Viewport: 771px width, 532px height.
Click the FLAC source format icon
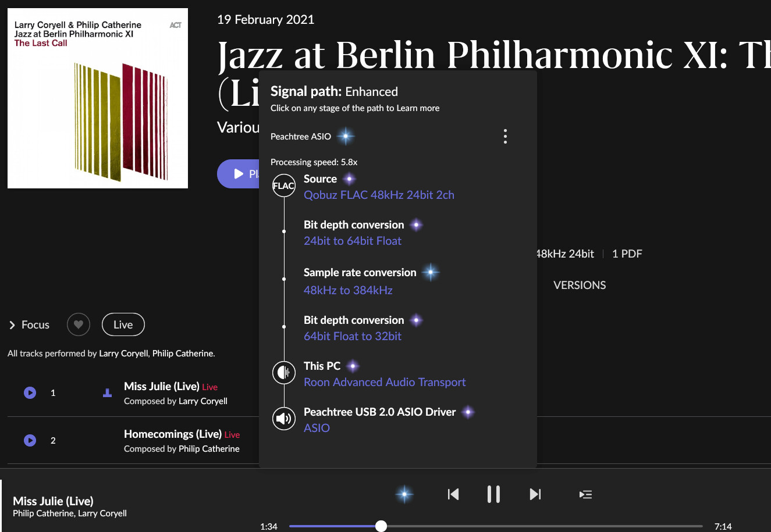[284, 185]
